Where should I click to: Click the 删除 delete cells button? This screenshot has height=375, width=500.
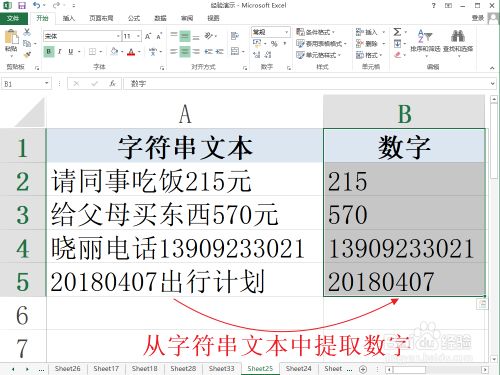coord(370,44)
